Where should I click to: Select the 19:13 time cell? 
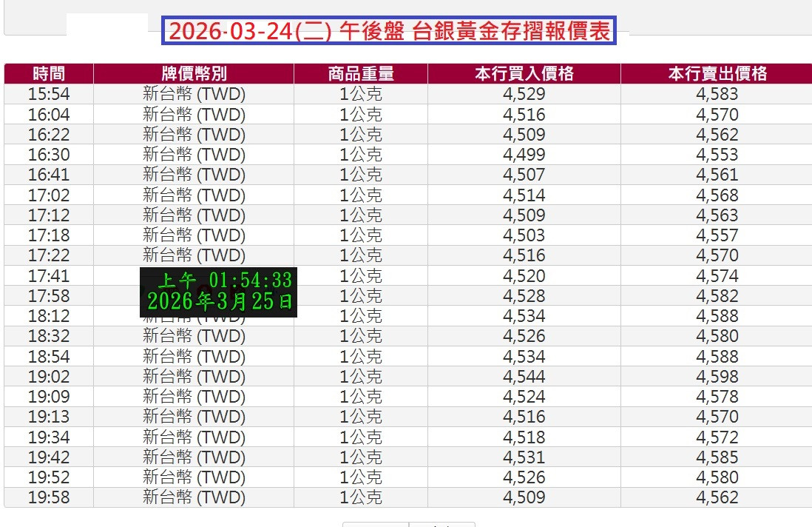pyautogui.click(x=49, y=417)
